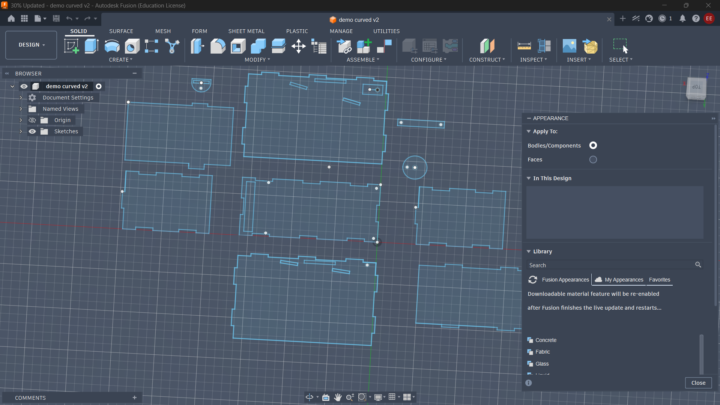Image resolution: width=720 pixels, height=405 pixels.
Task: Select the Measure tool icon
Action: click(x=524, y=46)
